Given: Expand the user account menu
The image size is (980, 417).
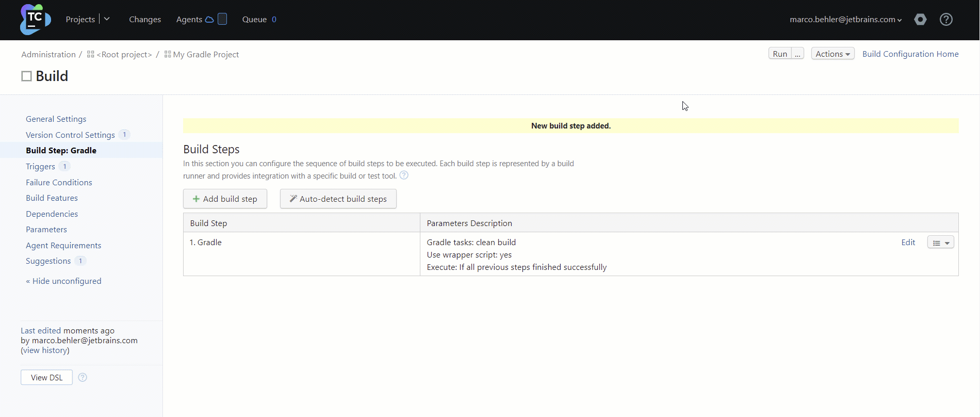Looking at the screenshot, I should pos(845,20).
